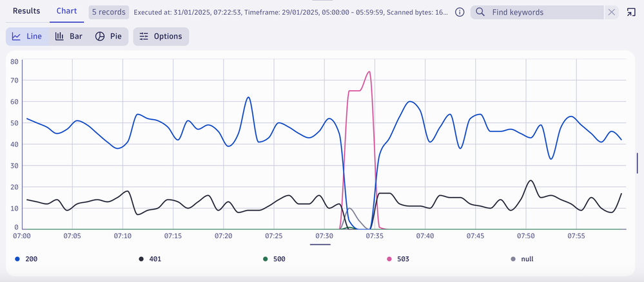Click the search magnifier icon

tap(480, 12)
